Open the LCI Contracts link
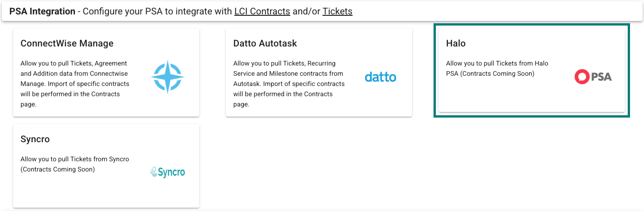This screenshot has width=644, height=211. (x=262, y=11)
